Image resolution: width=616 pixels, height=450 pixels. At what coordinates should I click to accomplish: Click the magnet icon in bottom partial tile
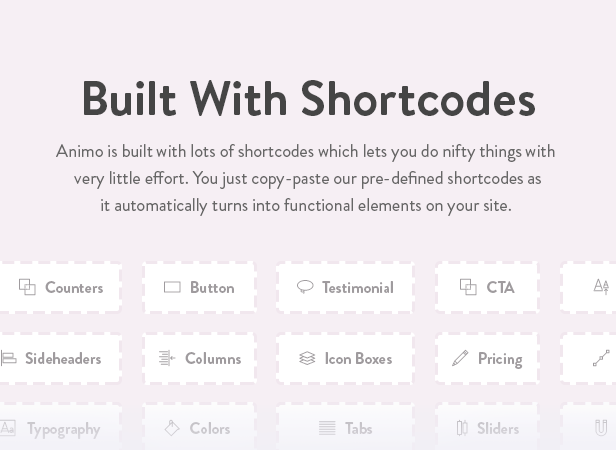tap(601, 428)
